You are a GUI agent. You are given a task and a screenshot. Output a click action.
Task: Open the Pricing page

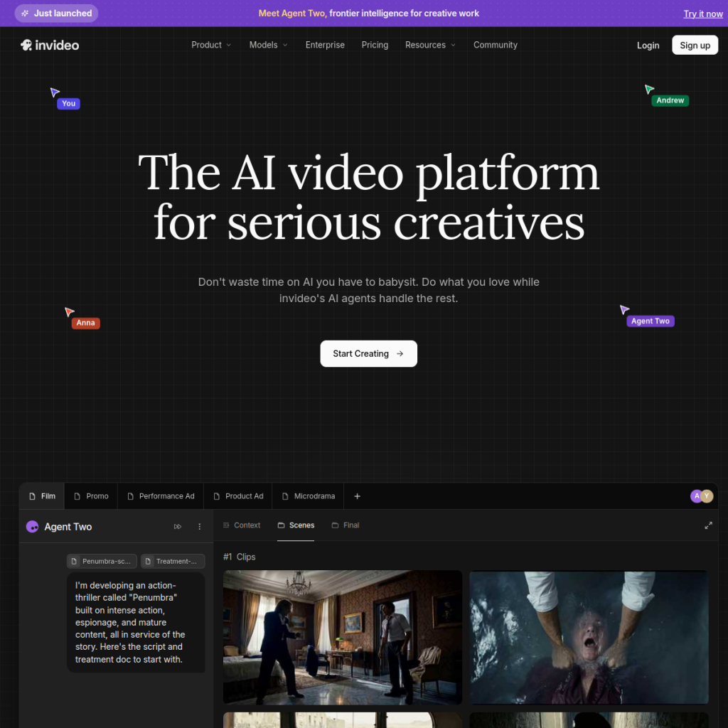375,45
